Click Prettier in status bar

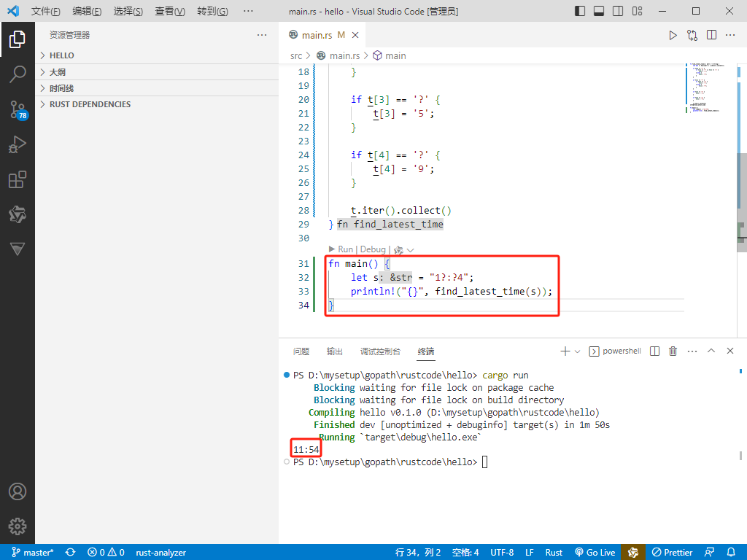click(672, 553)
